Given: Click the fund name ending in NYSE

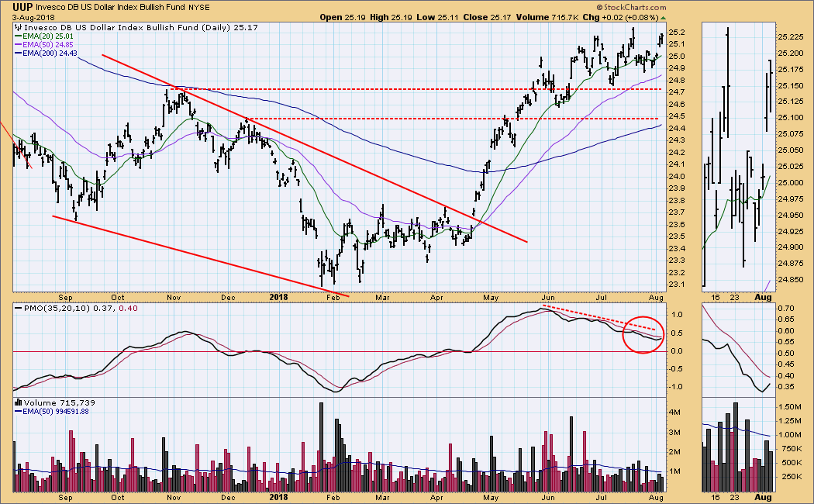Looking at the screenshot, I should 122,8.
